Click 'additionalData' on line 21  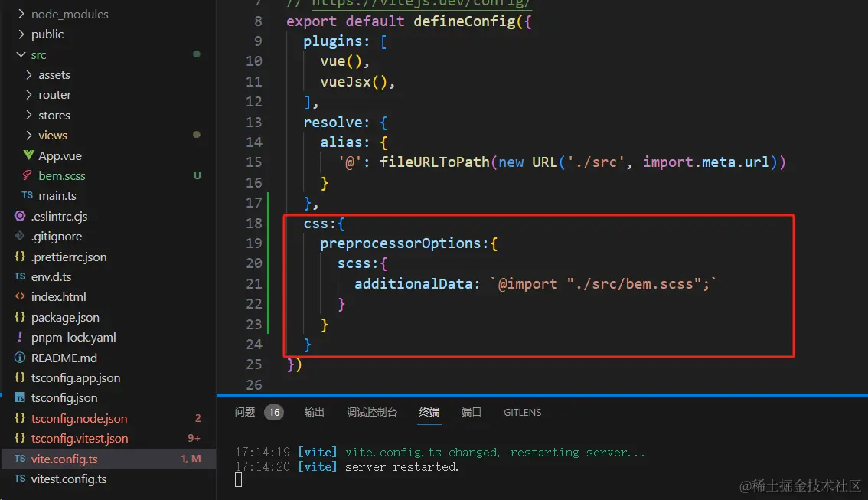(x=413, y=283)
